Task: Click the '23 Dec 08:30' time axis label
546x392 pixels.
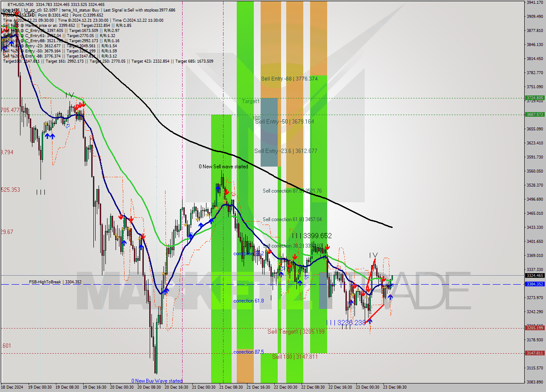Action: coord(395,387)
